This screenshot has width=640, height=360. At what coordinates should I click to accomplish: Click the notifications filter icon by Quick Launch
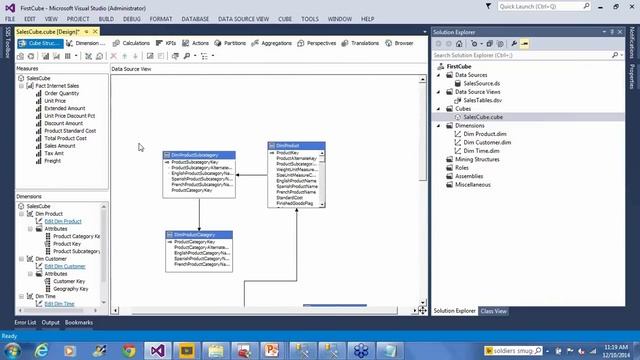point(488,6)
